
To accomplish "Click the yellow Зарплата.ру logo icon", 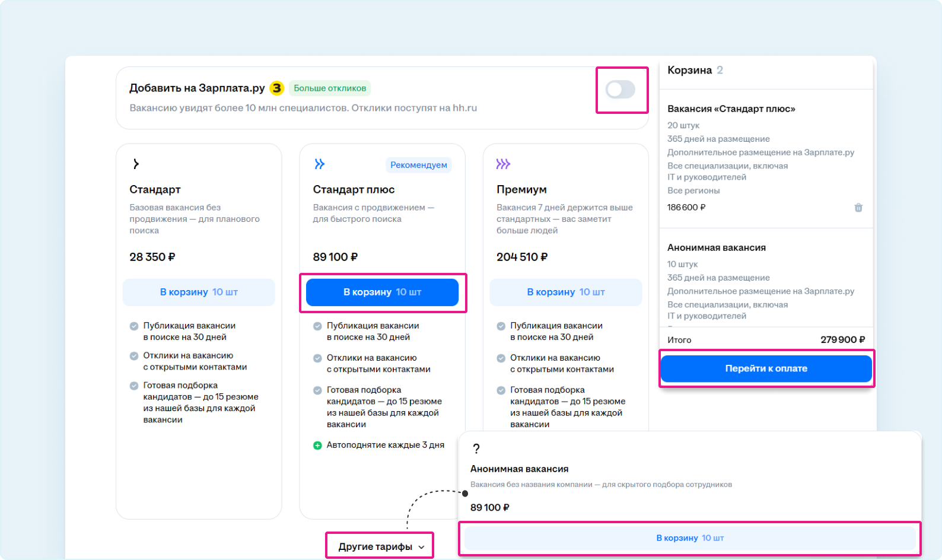I will click(x=276, y=88).
